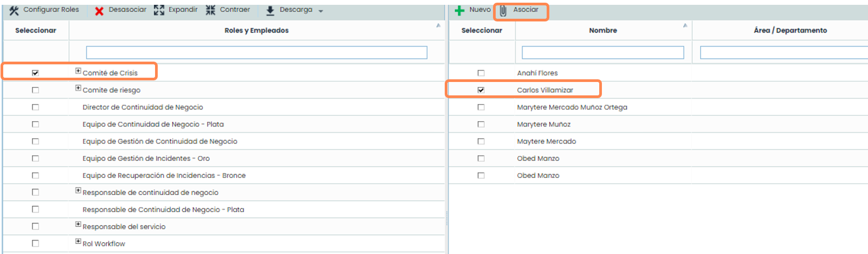Uncheck the Comité de Crisis checkbox
This screenshot has height=254, width=868.
pyautogui.click(x=35, y=73)
